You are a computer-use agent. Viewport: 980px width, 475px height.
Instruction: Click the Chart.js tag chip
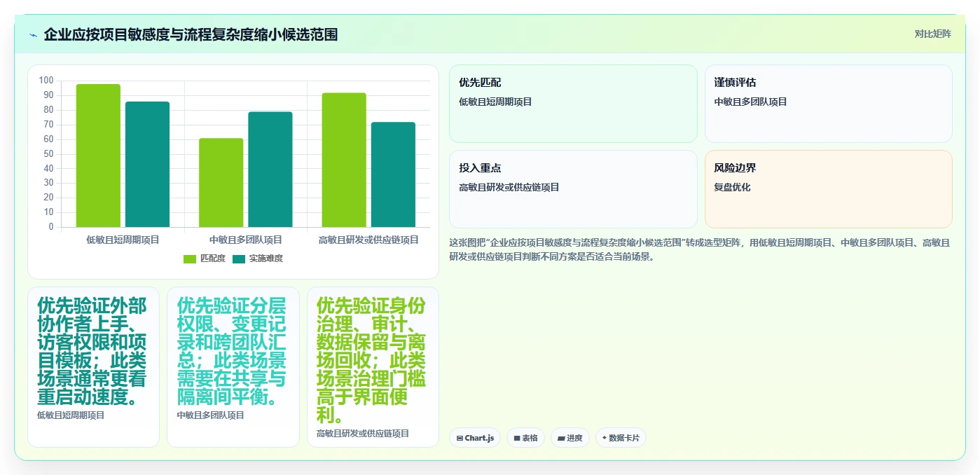[475, 438]
